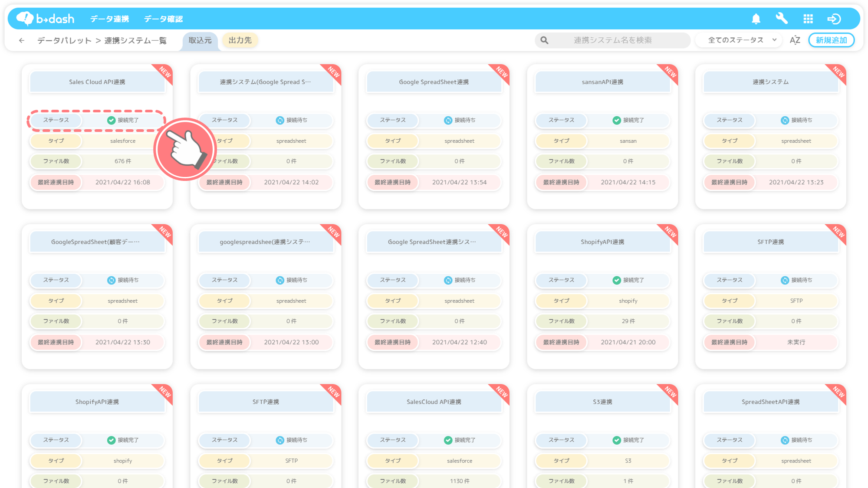Image resolution: width=868 pixels, height=488 pixels.
Task: Click date 2021/04/22 14:15
Action: pyautogui.click(x=628, y=182)
